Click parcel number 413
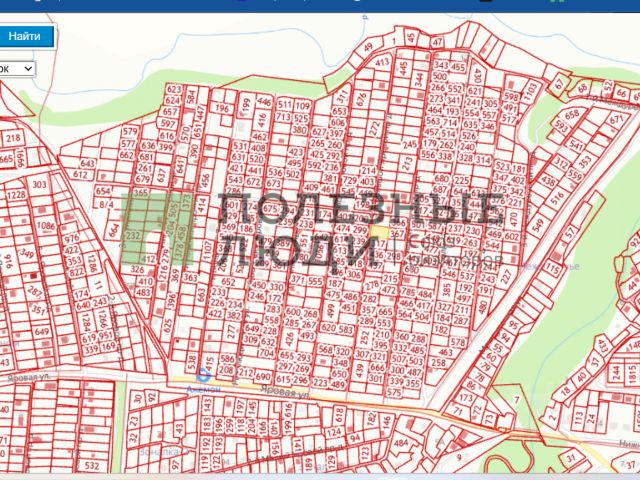Image resolution: width=640 pixels, height=480 pixels. click(x=382, y=62)
